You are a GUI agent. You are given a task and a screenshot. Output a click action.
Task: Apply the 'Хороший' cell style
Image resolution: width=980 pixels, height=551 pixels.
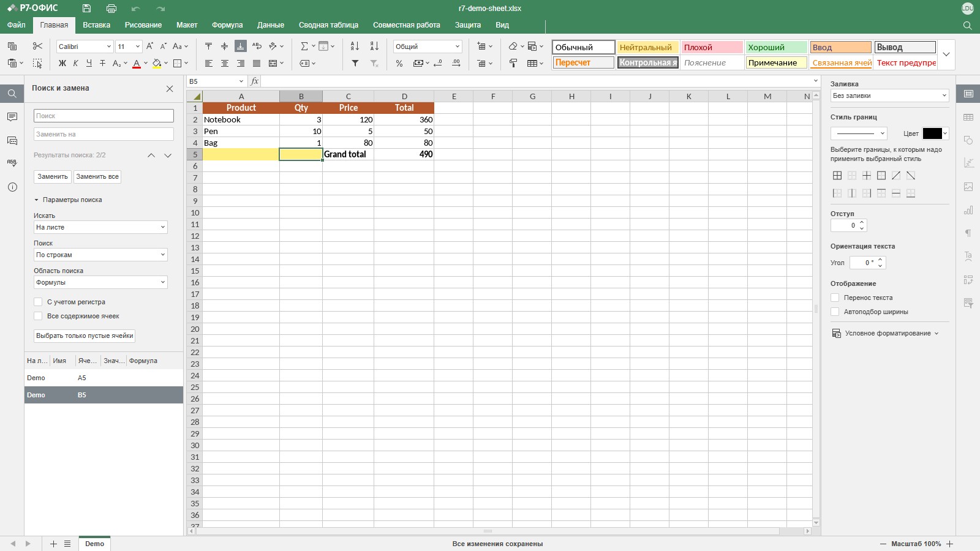pos(776,47)
